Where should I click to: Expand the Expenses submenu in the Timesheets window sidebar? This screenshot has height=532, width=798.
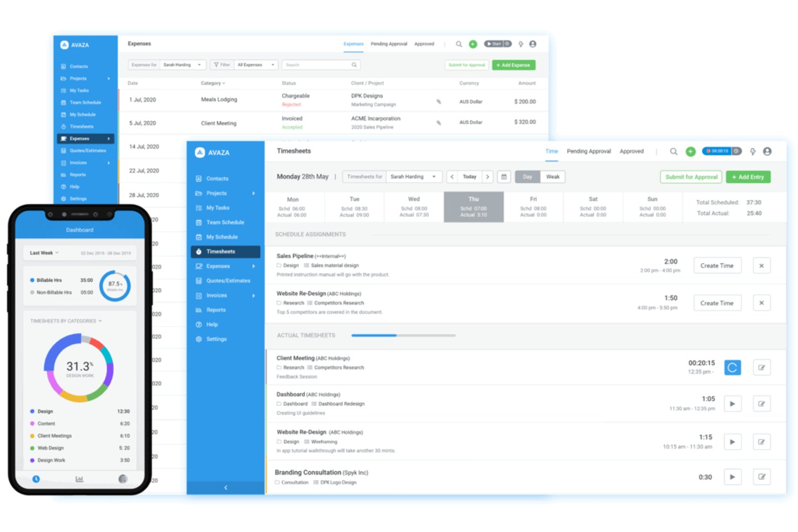coord(253,266)
